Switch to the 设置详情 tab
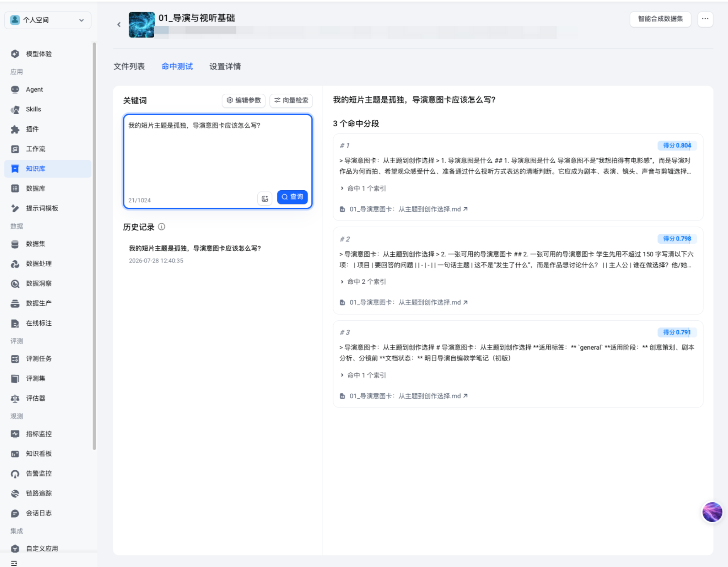Image resolution: width=728 pixels, height=567 pixels. coord(225,66)
